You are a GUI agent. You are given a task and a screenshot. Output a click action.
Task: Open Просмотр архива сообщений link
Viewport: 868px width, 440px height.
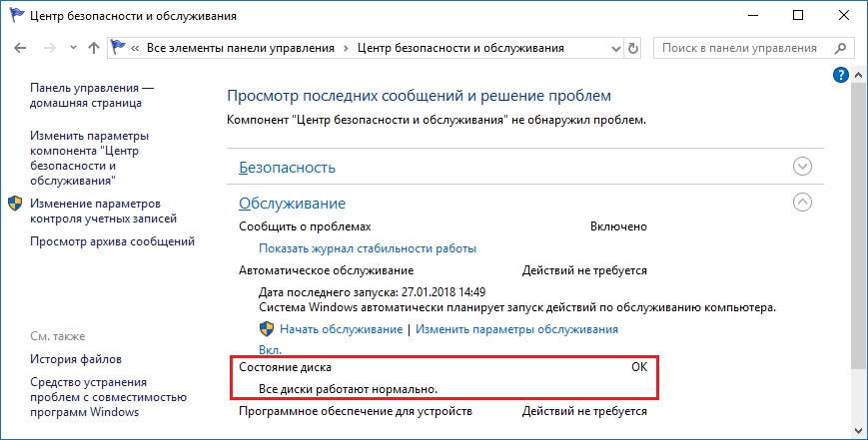click(113, 241)
